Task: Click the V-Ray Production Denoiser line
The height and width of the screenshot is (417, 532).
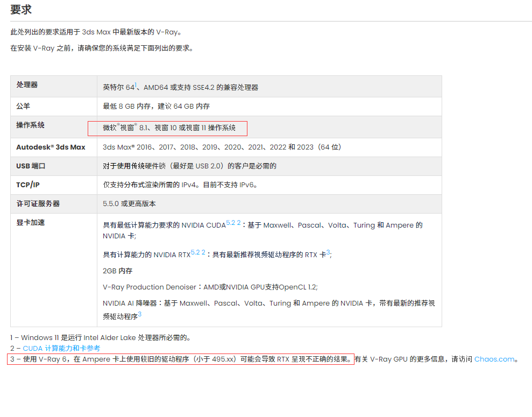Action: pos(210,287)
